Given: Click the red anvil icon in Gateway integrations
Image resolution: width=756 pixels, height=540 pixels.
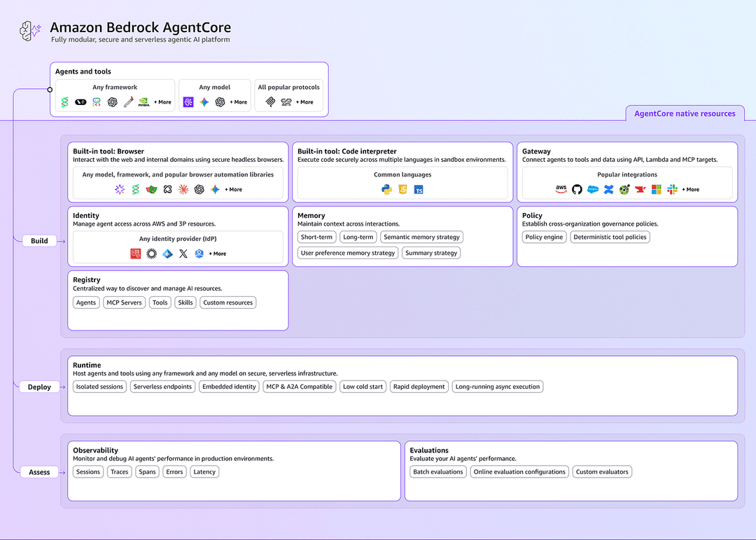Looking at the screenshot, I should pyautogui.click(x=640, y=190).
